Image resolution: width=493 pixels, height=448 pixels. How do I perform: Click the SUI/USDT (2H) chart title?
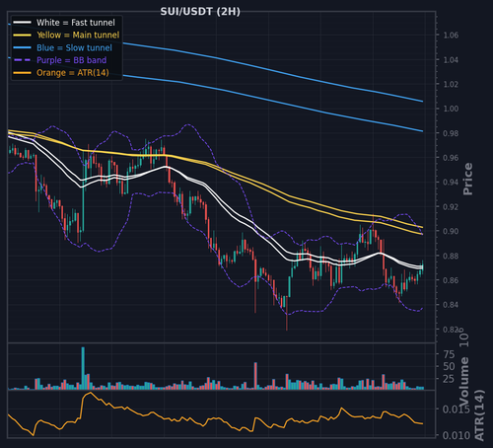click(x=200, y=12)
